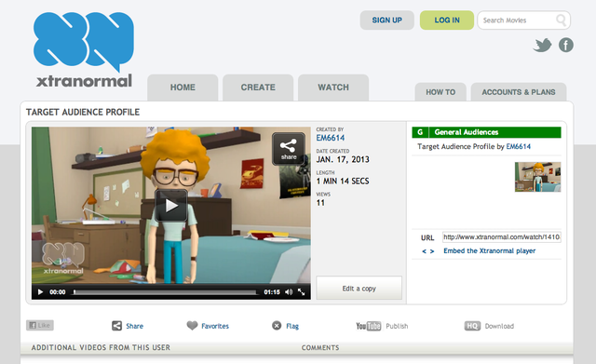
Task: Click the 'ADDITIONAL VIDEOS FROM THIS USER' heading
Action: [x=101, y=347]
